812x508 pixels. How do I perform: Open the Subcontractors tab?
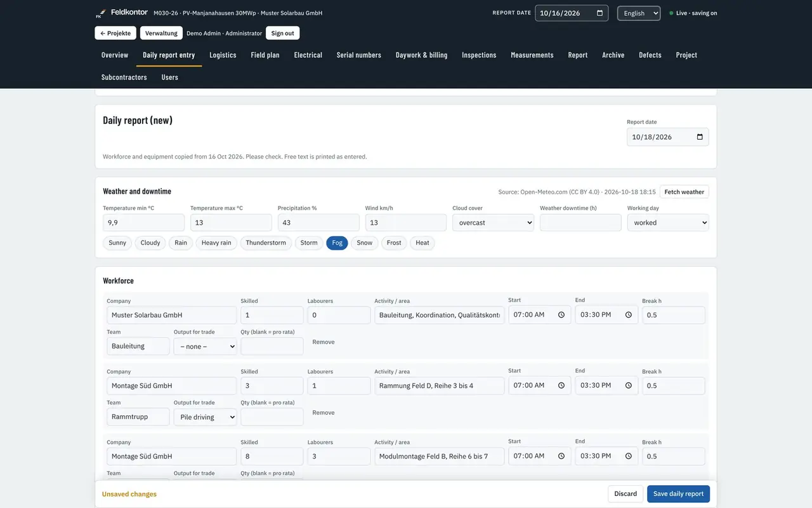[124, 77]
